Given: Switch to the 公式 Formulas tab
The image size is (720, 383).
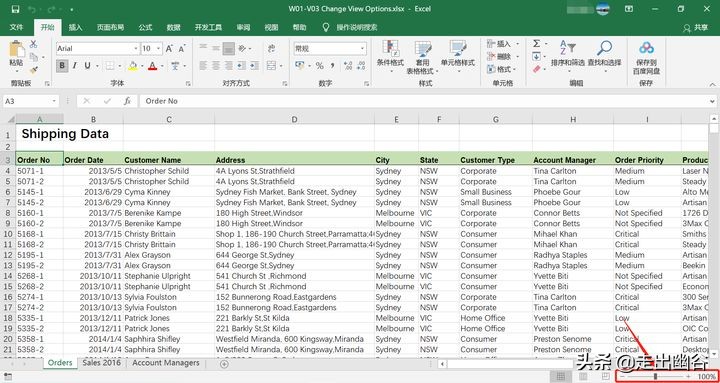Looking at the screenshot, I should [146, 28].
